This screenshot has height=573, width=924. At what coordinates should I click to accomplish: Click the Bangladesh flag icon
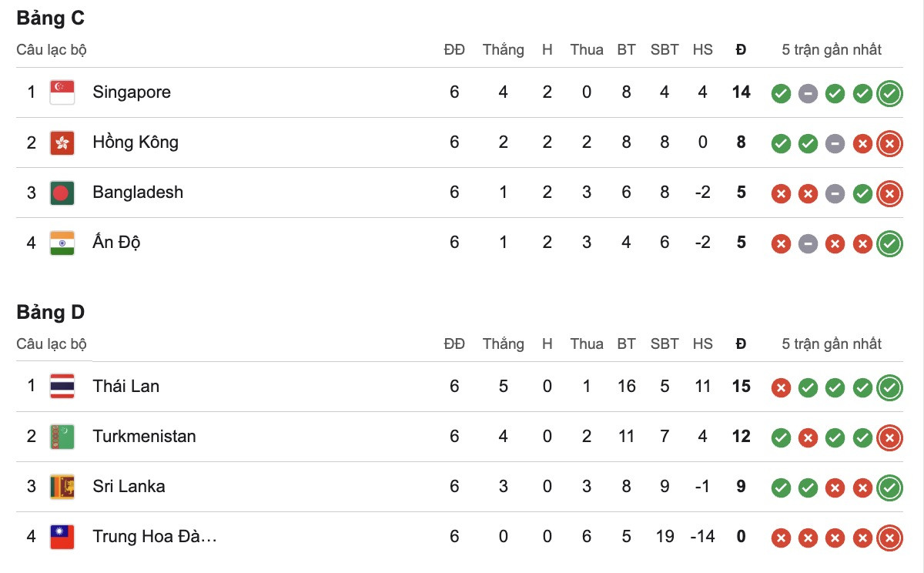tap(62, 193)
